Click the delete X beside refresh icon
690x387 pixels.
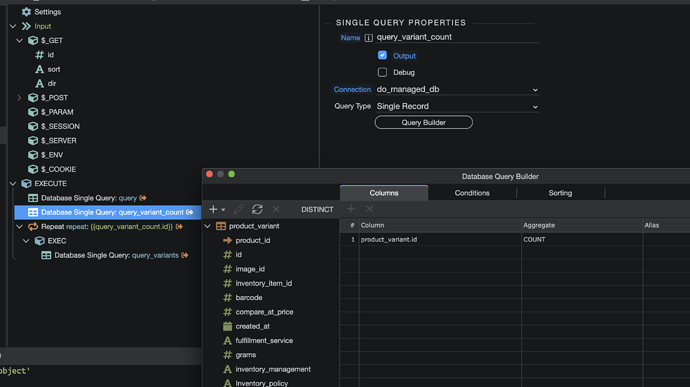click(x=276, y=209)
